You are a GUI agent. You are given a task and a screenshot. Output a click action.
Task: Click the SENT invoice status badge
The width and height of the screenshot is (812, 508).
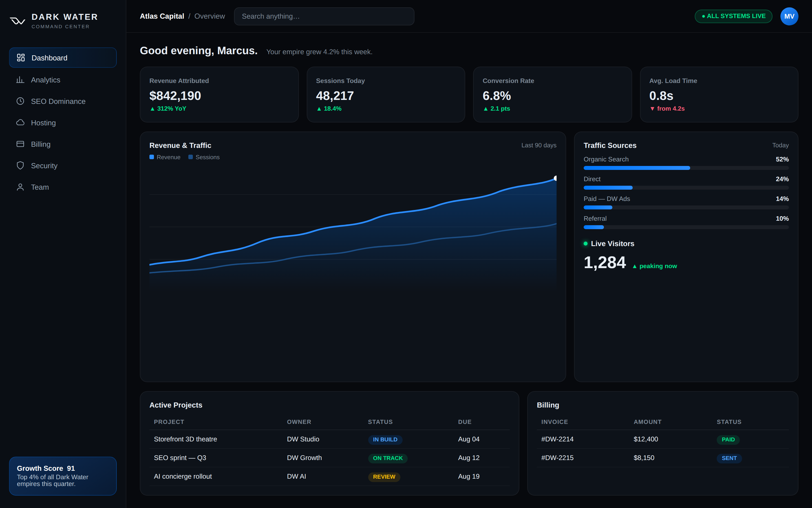click(x=729, y=458)
